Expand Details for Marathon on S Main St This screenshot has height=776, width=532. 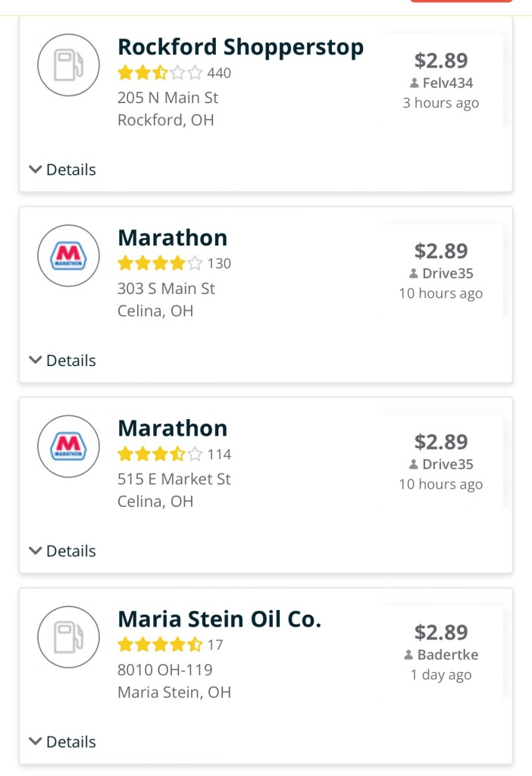pos(63,361)
